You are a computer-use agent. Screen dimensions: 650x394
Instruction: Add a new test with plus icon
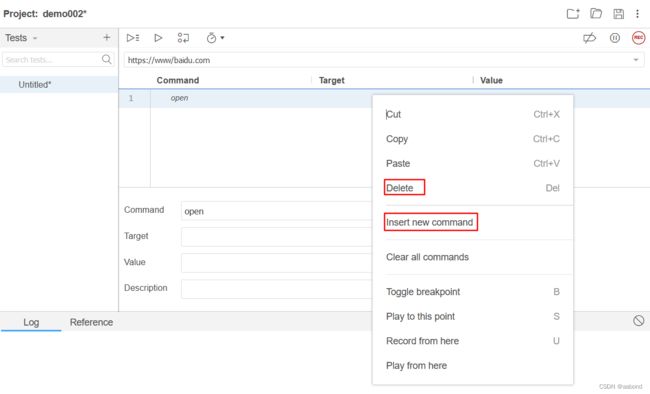point(107,38)
